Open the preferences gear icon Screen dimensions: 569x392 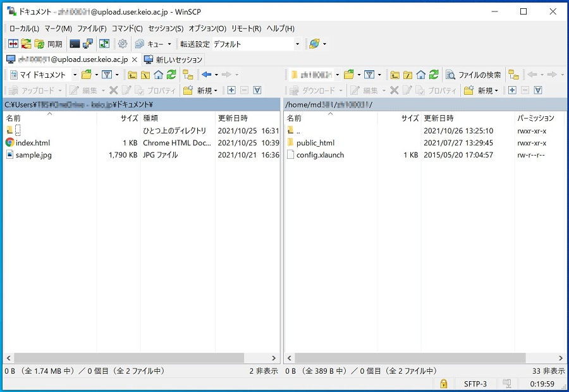pyautogui.click(x=123, y=44)
